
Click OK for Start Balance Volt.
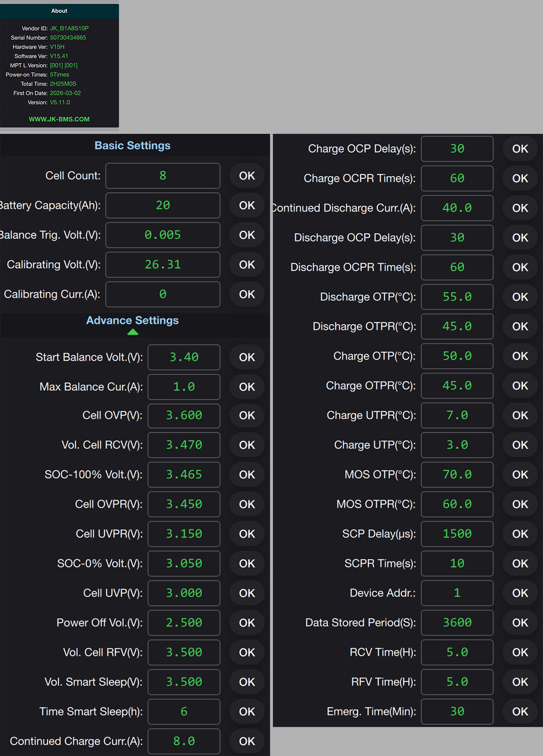(x=247, y=357)
